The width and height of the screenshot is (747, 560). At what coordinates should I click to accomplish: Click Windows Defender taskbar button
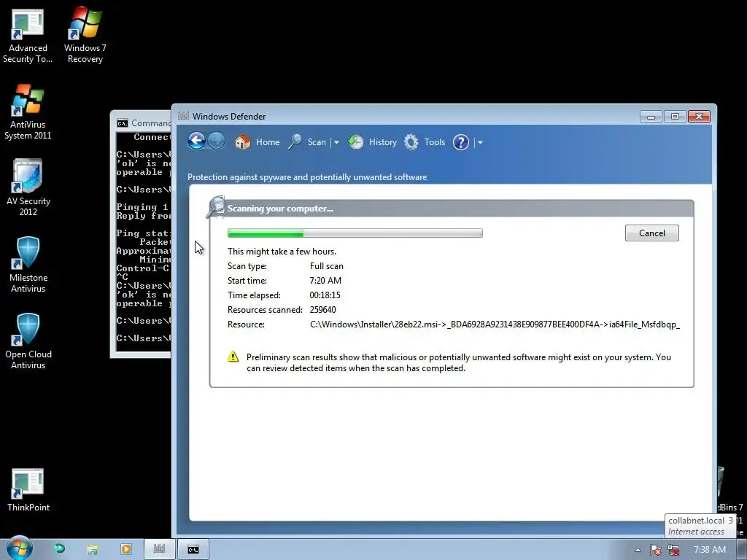tap(159, 550)
